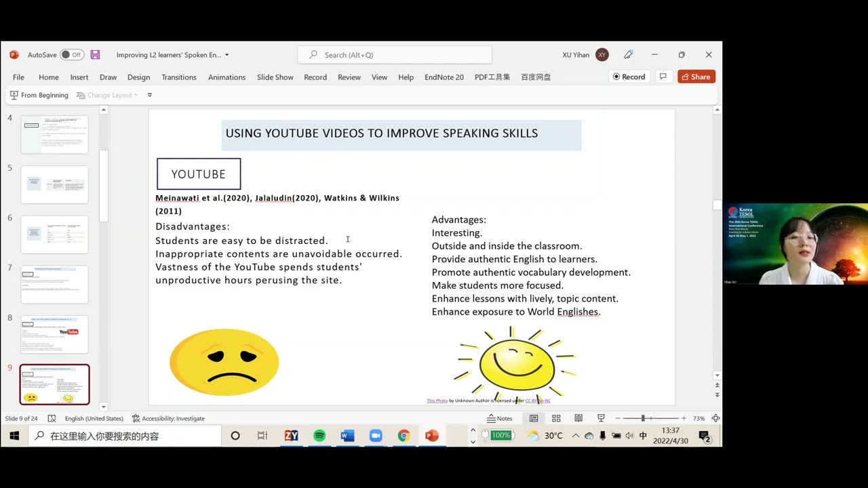Open the EndNote 20 tab
Image resolution: width=868 pixels, height=488 pixels.
tap(444, 77)
